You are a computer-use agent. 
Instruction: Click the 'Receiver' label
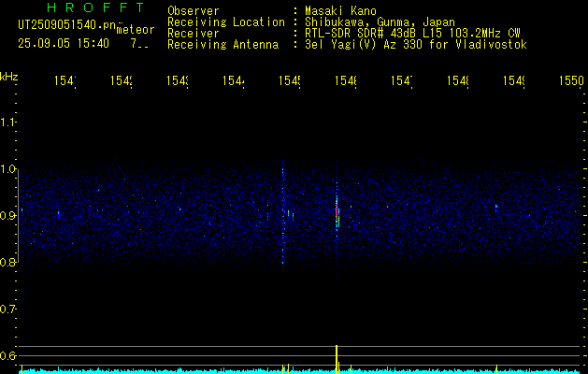(x=194, y=34)
